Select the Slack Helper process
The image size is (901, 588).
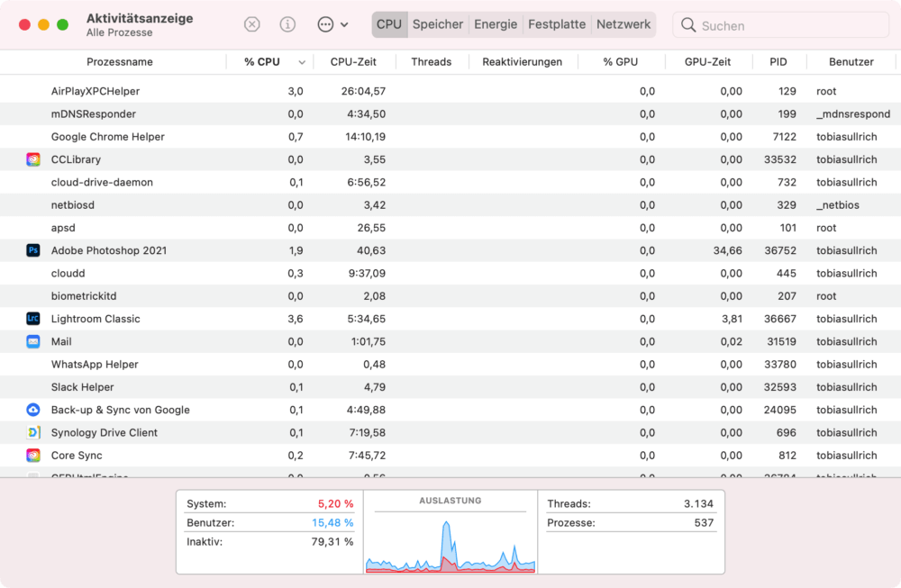[83, 387]
